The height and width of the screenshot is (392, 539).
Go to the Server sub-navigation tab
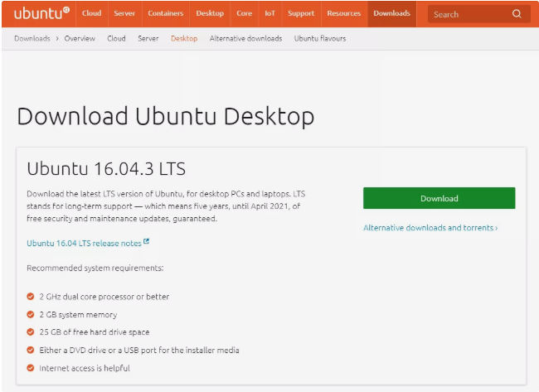coord(148,38)
